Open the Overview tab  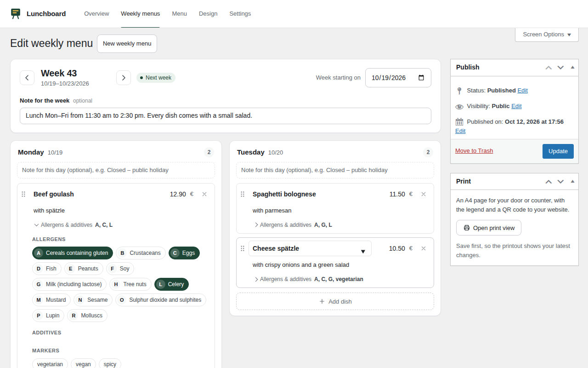click(96, 14)
